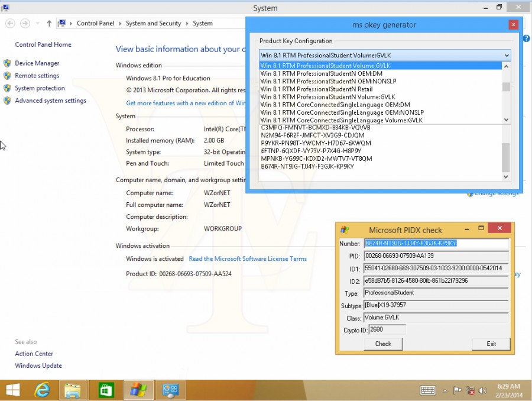Screen dimensions: 532x401
Task: Click dropdown list scroll up arrow
Action: 506,67
